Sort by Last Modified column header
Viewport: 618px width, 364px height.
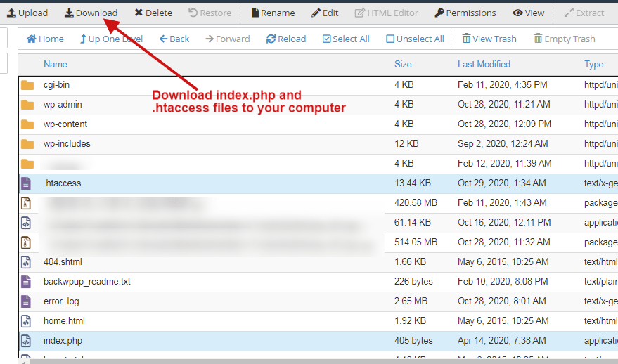click(x=484, y=64)
